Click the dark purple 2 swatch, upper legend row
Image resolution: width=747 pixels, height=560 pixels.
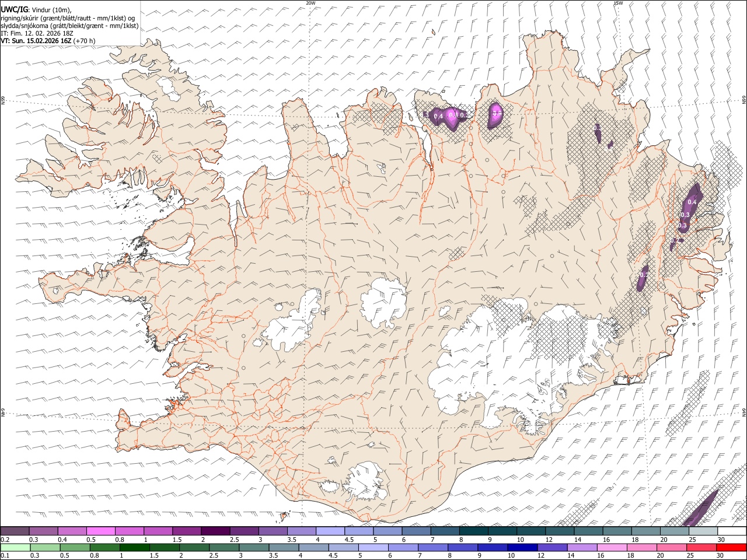pos(215,531)
